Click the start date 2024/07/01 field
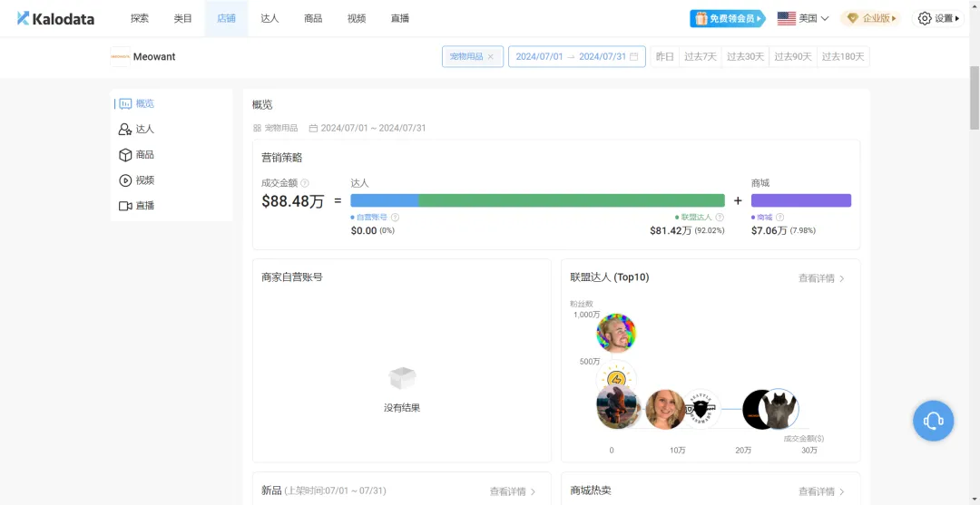The height and width of the screenshot is (505, 980). pos(538,57)
